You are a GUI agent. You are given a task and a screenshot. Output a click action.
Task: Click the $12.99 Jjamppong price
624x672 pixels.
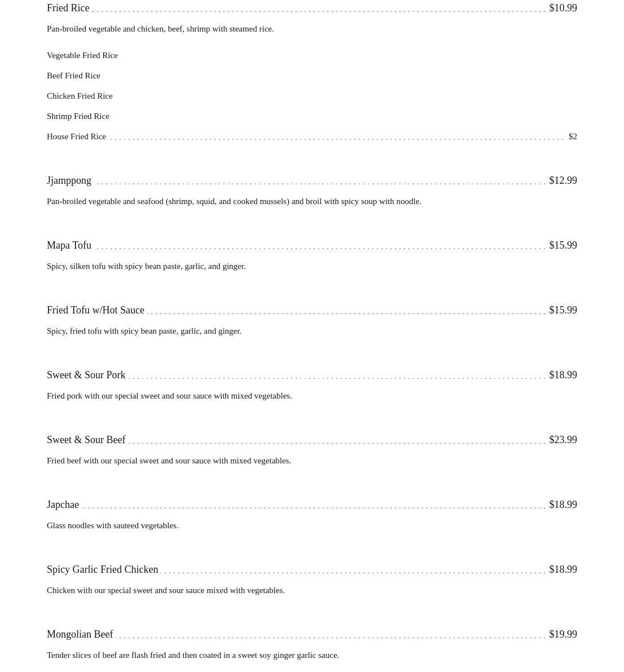tap(563, 180)
